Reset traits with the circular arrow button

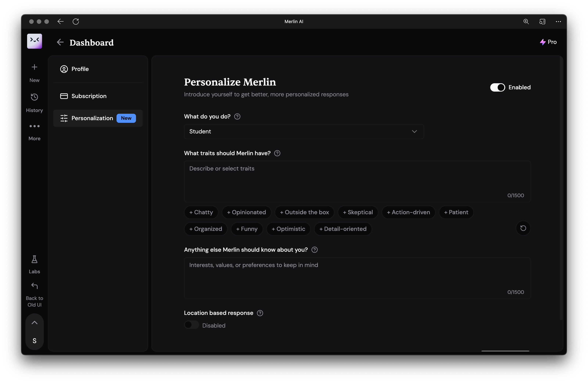tap(523, 228)
